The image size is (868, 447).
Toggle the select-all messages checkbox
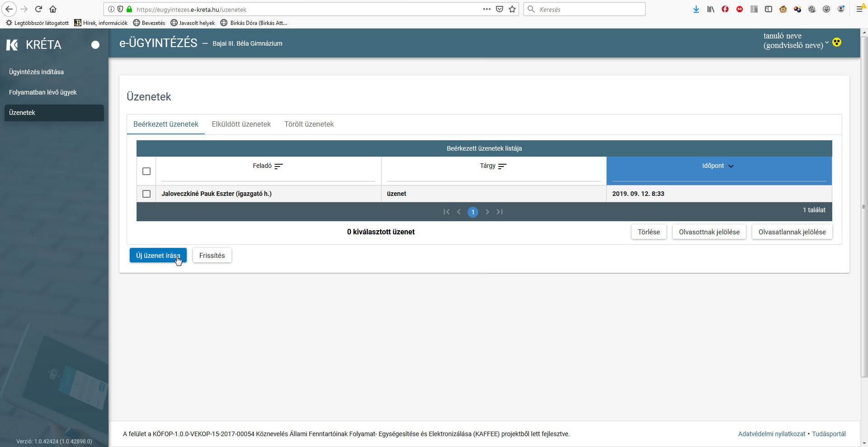click(146, 171)
